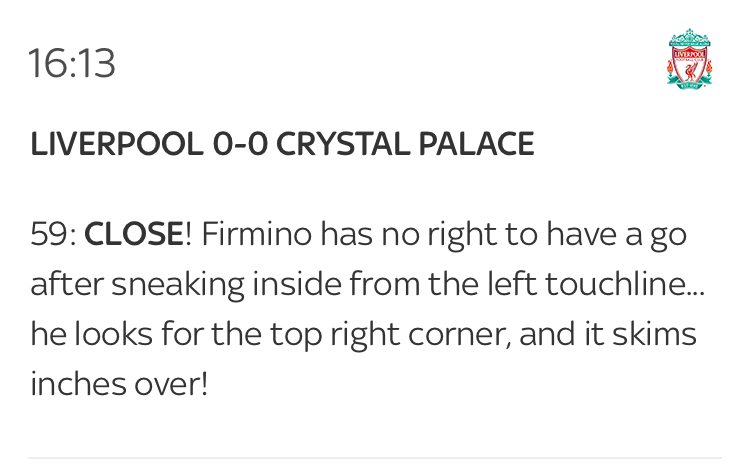750x464 pixels.
Task: Click the 0-0 score in the heading
Action: pyautogui.click(x=240, y=144)
